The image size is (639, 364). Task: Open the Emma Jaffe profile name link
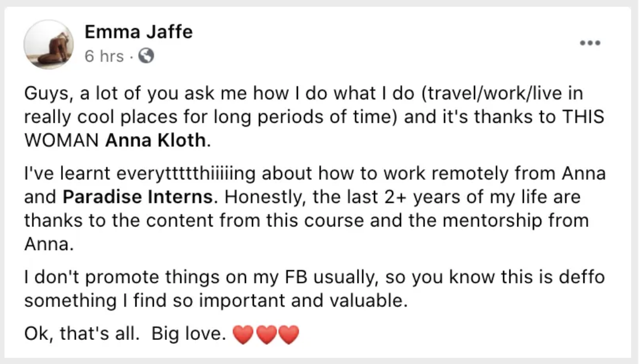tap(138, 32)
